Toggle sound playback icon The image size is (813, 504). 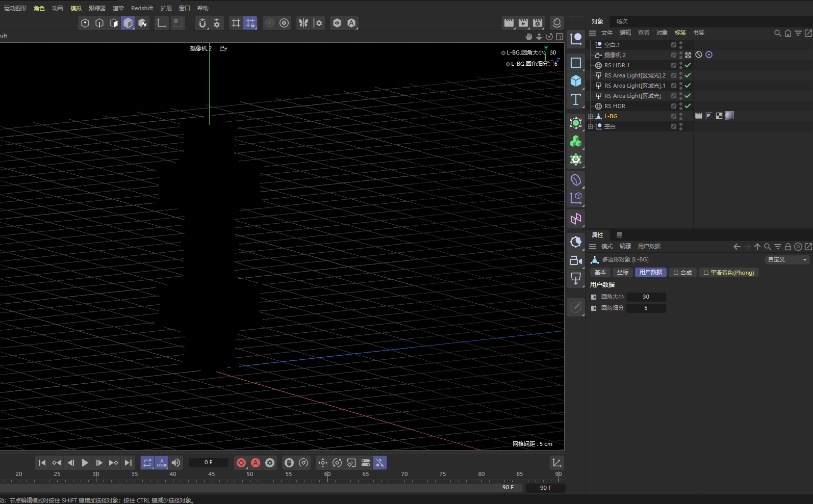[176, 463]
